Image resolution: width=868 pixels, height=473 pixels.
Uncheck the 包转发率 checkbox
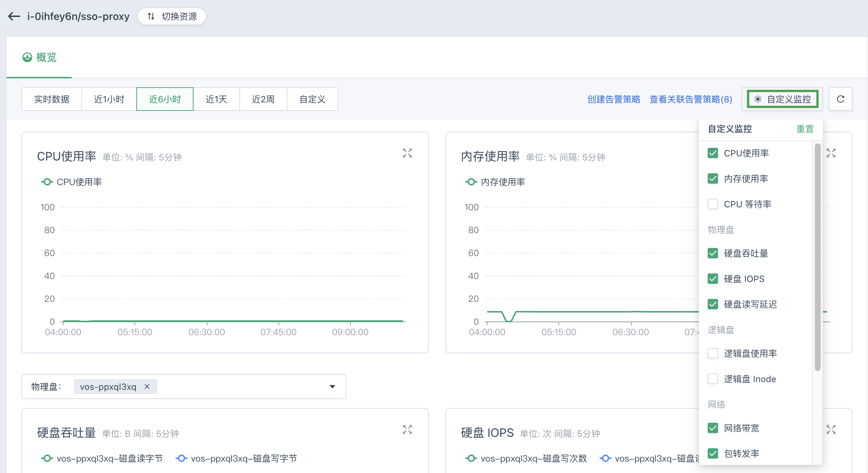point(713,453)
